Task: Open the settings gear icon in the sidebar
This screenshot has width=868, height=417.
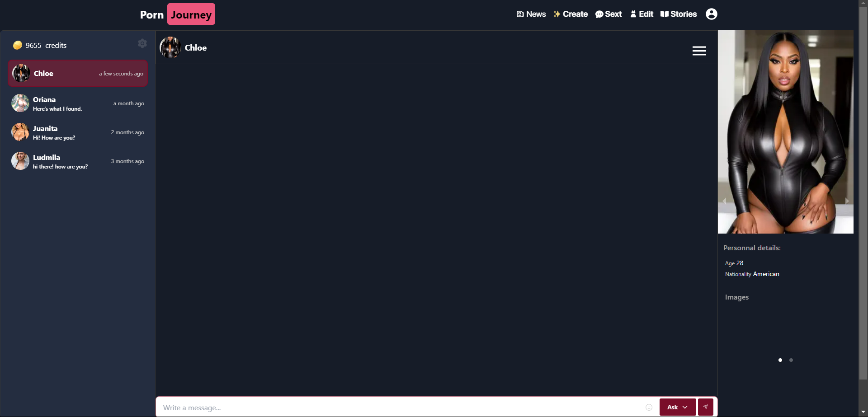Action: point(142,43)
